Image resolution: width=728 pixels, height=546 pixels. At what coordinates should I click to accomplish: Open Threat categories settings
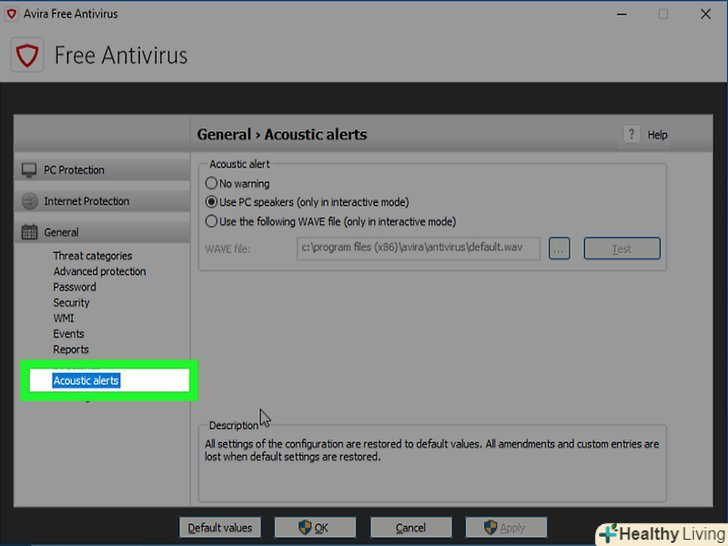point(92,256)
